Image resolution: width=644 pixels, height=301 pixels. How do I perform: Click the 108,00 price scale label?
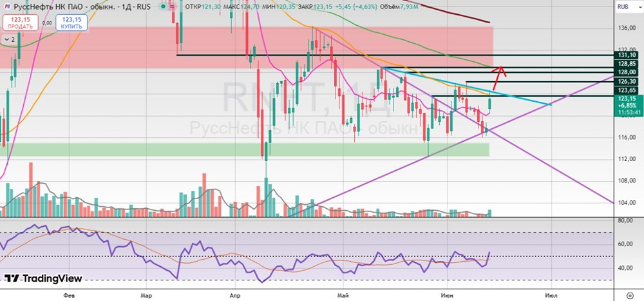tap(626, 181)
